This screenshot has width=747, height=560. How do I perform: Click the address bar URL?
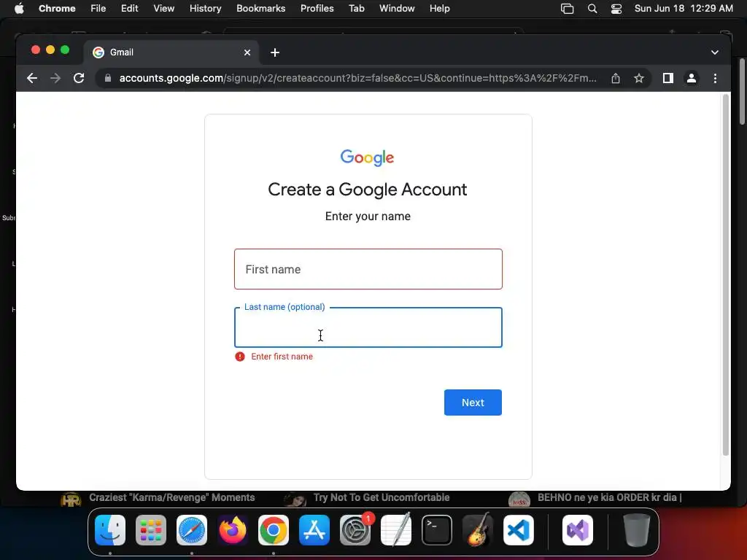tap(357, 78)
